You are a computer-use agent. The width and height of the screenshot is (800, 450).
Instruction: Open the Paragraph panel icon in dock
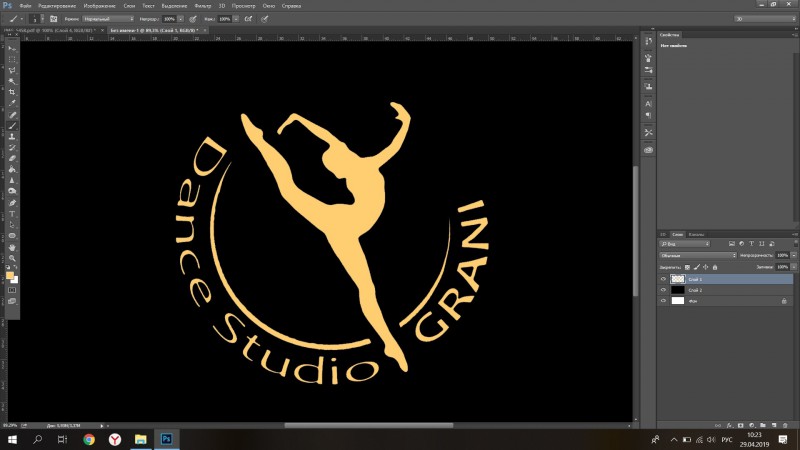[x=648, y=115]
